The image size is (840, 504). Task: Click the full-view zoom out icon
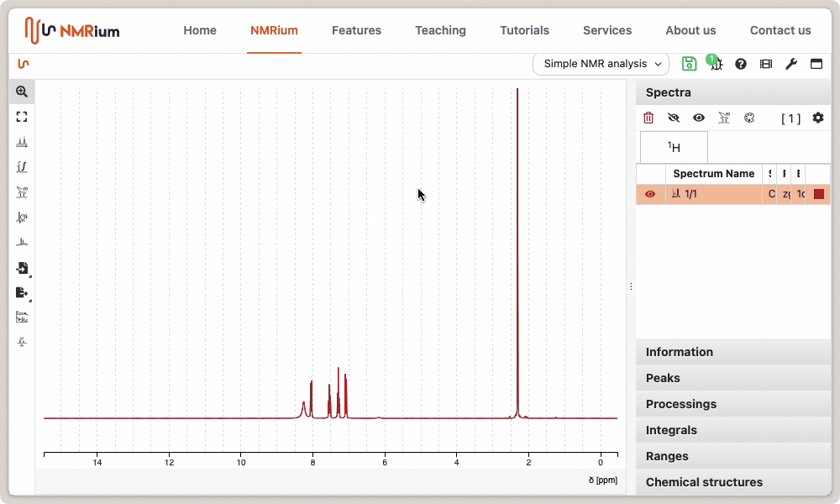point(22,117)
